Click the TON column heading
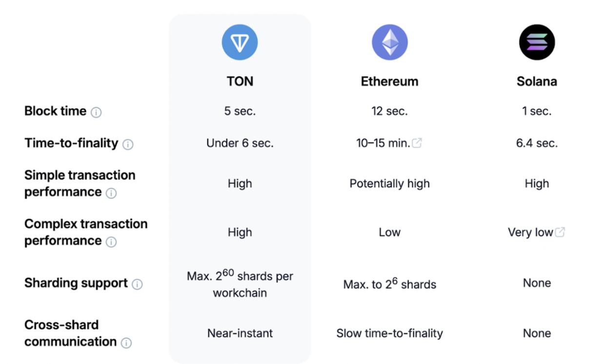 tap(240, 81)
